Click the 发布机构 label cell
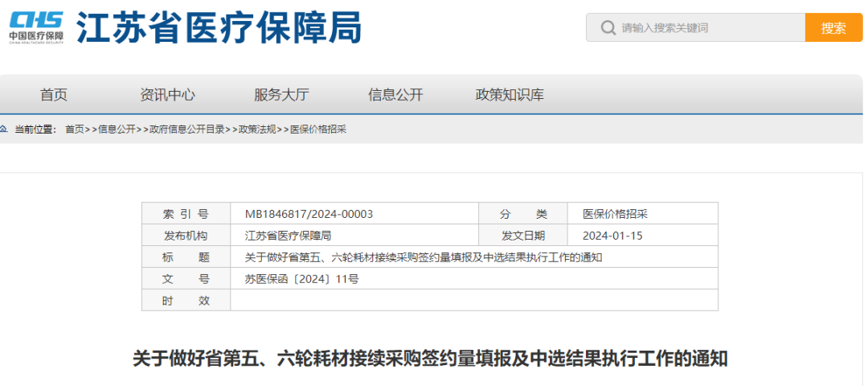The width and height of the screenshot is (868, 386). pyautogui.click(x=186, y=236)
